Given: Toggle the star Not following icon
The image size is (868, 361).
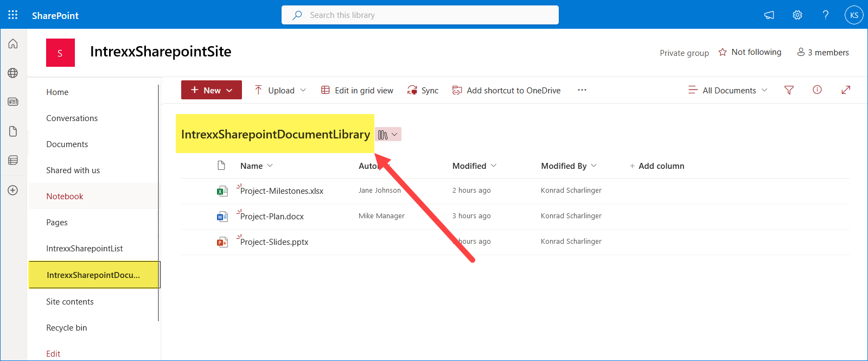Looking at the screenshot, I should pos(723,52).
